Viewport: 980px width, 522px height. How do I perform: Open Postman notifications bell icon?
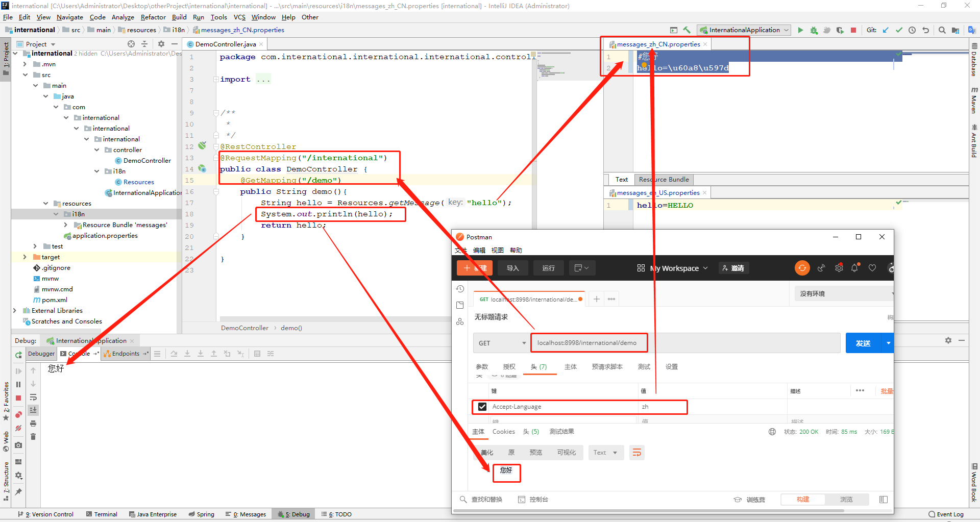point(855,268)
